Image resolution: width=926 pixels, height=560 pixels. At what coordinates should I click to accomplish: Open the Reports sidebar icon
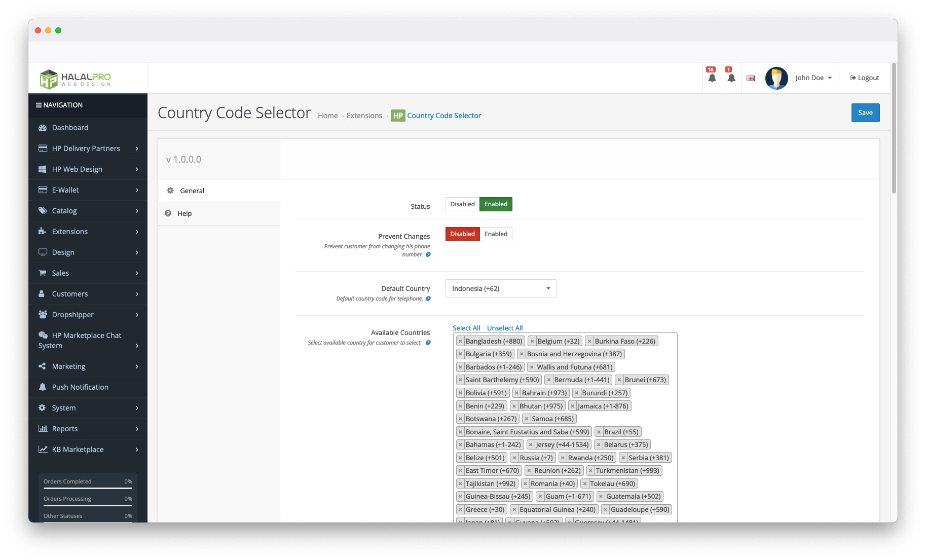coord(43,428)
